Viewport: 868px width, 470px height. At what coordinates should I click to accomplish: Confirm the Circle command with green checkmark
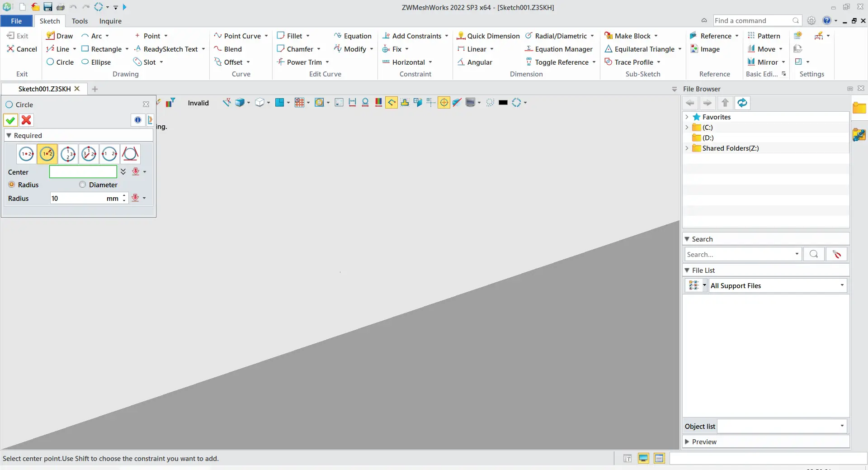[10, 120]
